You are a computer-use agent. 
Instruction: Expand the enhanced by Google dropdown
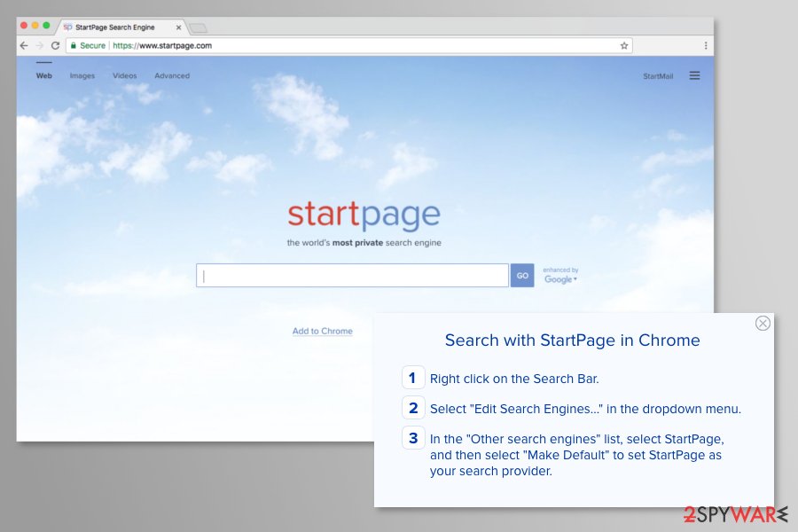pyautogui.click(x=560, y=279)
